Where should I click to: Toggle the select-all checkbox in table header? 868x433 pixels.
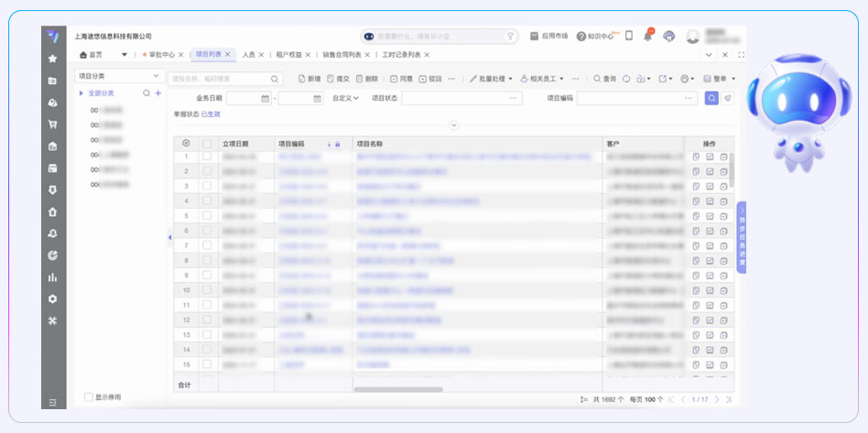(207, 144)
